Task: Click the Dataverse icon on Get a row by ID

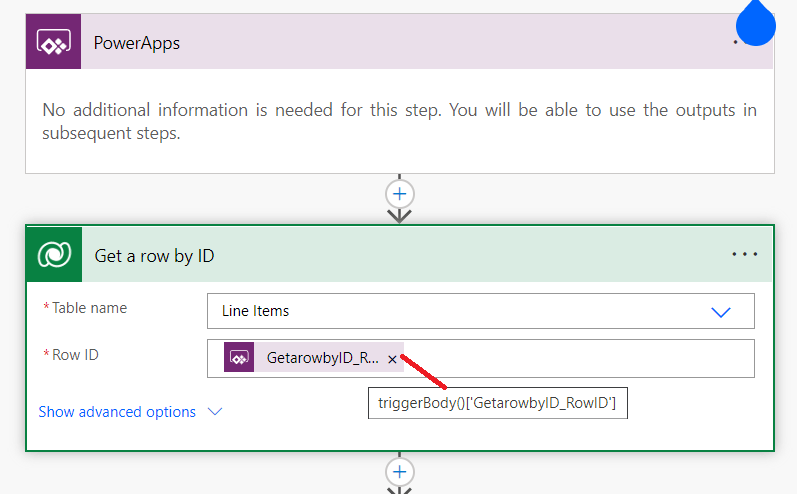Action: tap(53, 255)
